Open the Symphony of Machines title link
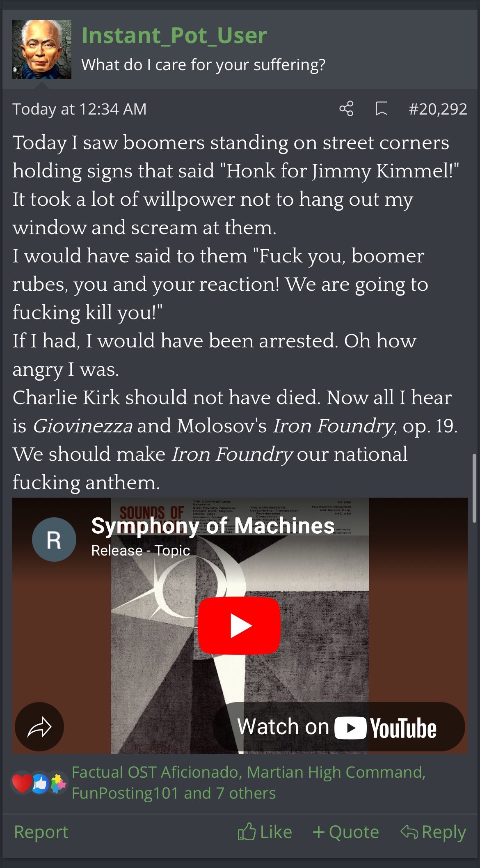This screenshot has height=868, width=480. tap(213, 526)
